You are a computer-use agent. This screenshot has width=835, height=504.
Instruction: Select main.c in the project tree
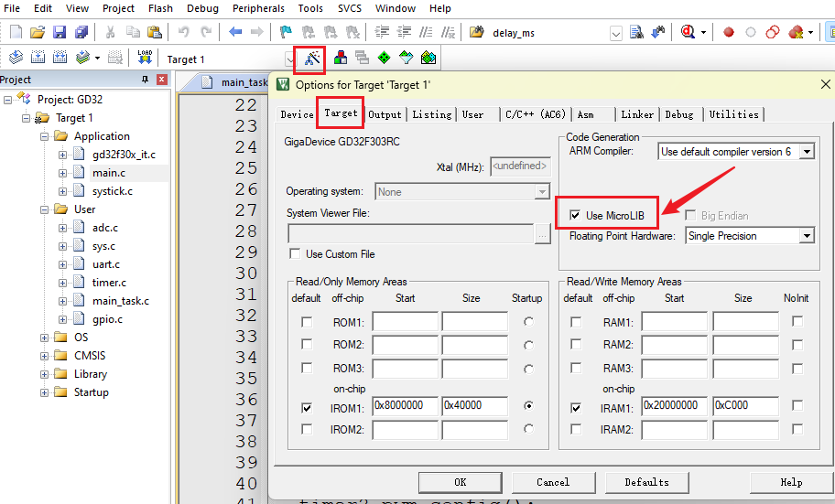(109, 173)
